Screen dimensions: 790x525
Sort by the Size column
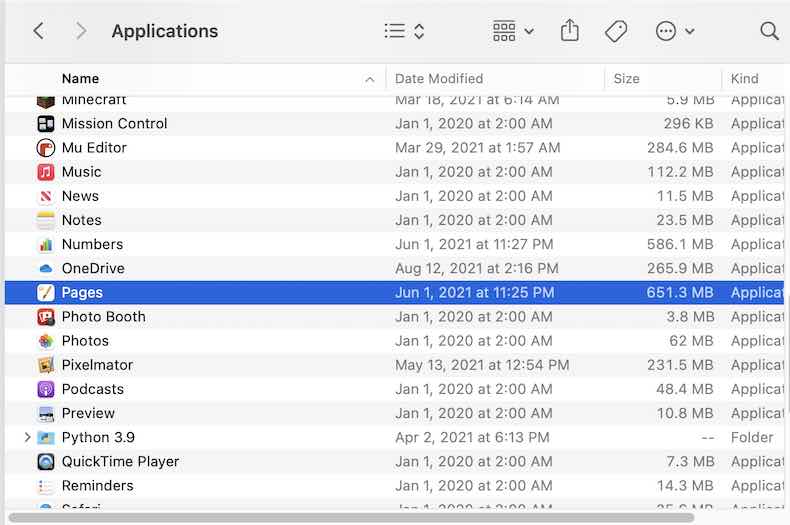[626, 79]
